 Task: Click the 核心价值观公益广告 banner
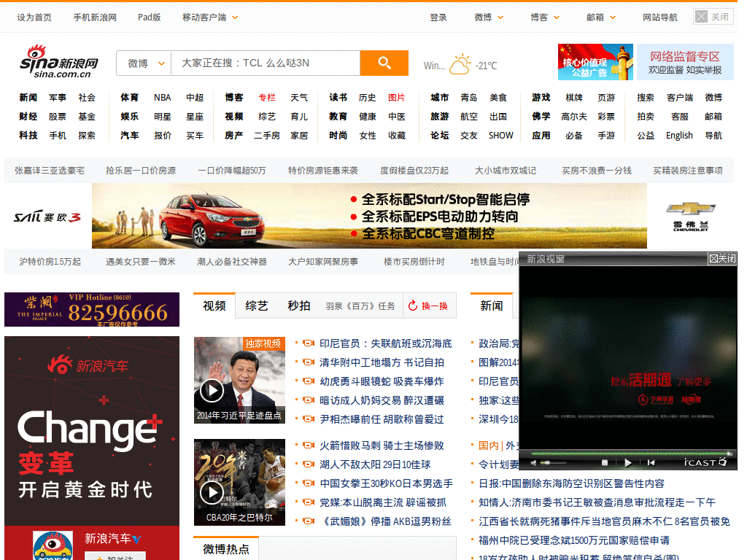(595, 62)
